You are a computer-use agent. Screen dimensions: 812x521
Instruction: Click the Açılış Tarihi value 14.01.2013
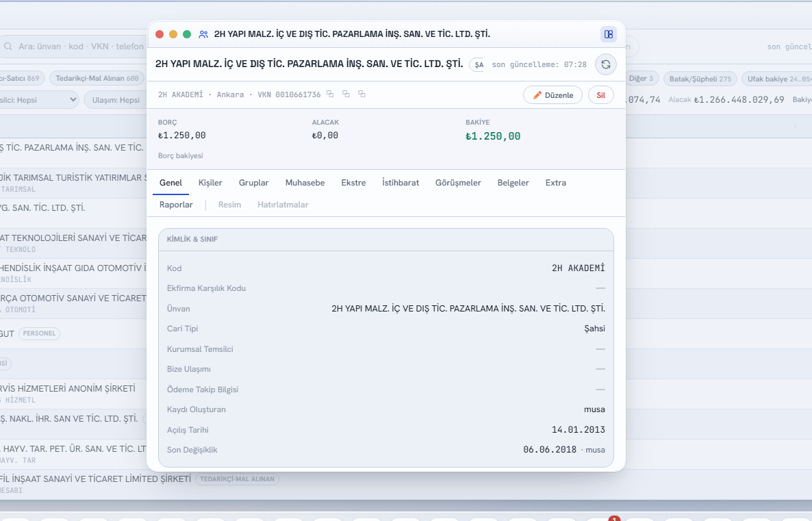pos(578,429)
